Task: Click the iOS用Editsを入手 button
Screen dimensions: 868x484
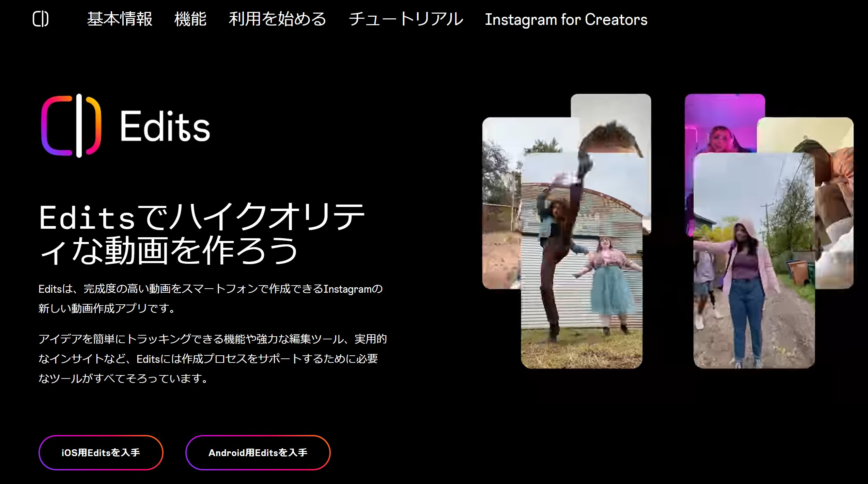Action: [101, 452]
